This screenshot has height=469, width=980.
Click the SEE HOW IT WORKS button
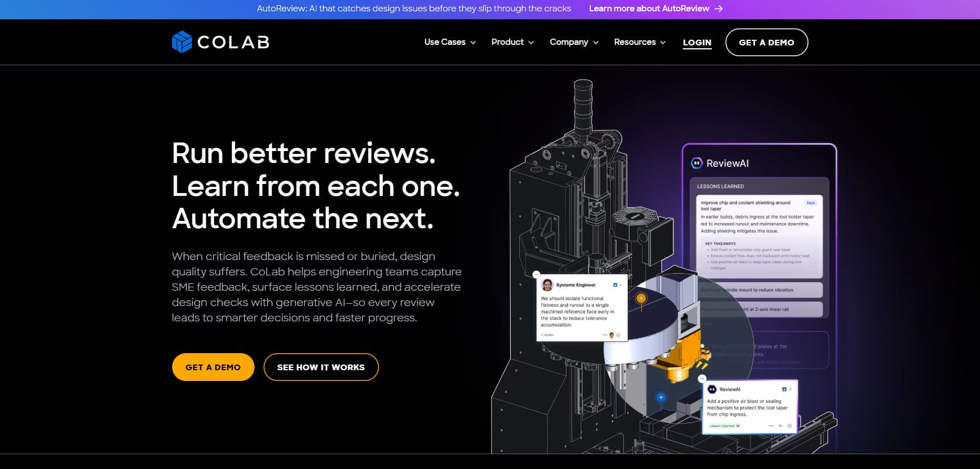point(321,367)
